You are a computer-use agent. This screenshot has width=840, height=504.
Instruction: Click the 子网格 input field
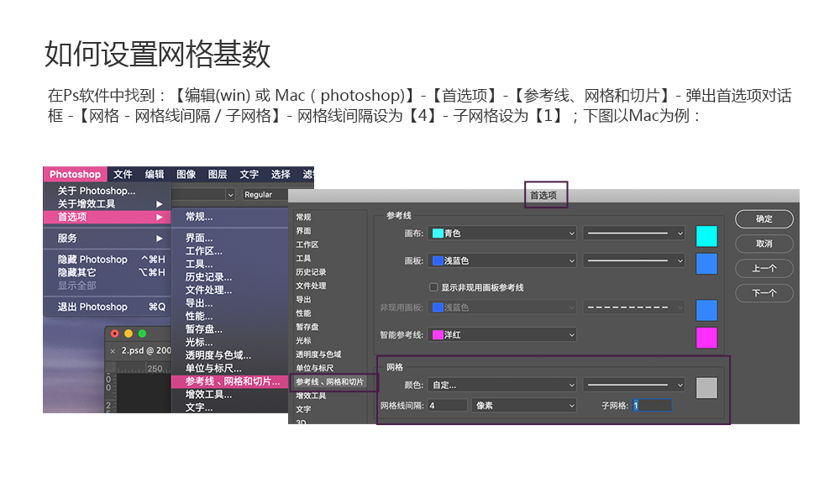tap(652, 406)
